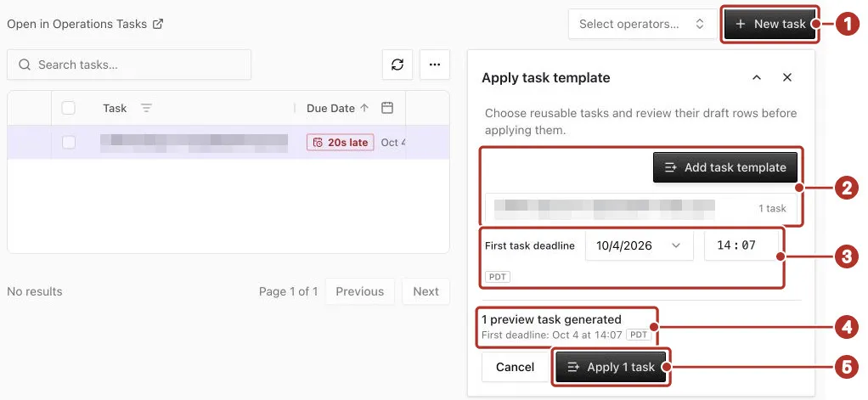Click the Previous page button
Viewport: 868px width, 400px height.
point(360,291)
